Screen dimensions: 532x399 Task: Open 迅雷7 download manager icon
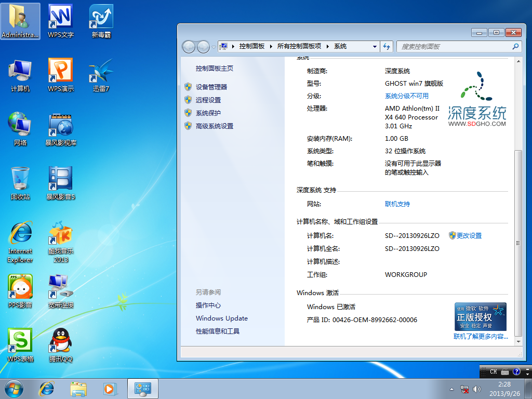101,75
